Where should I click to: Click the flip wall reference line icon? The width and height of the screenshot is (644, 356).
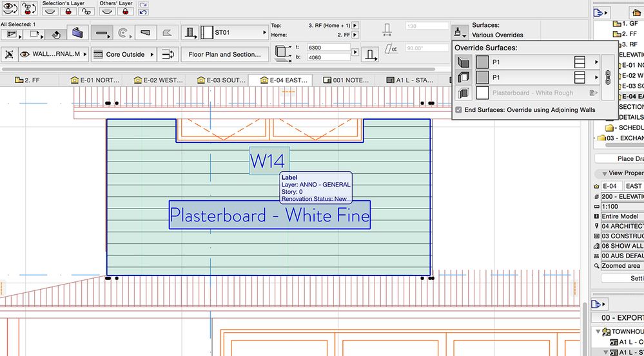point(168,54)
